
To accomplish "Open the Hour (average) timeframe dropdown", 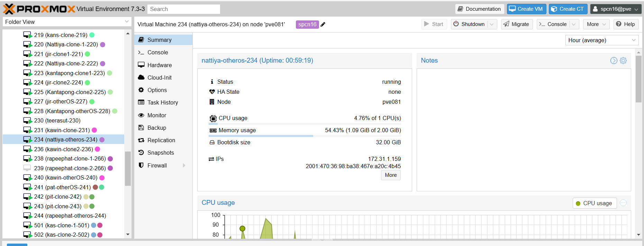I will click(602, 40).
